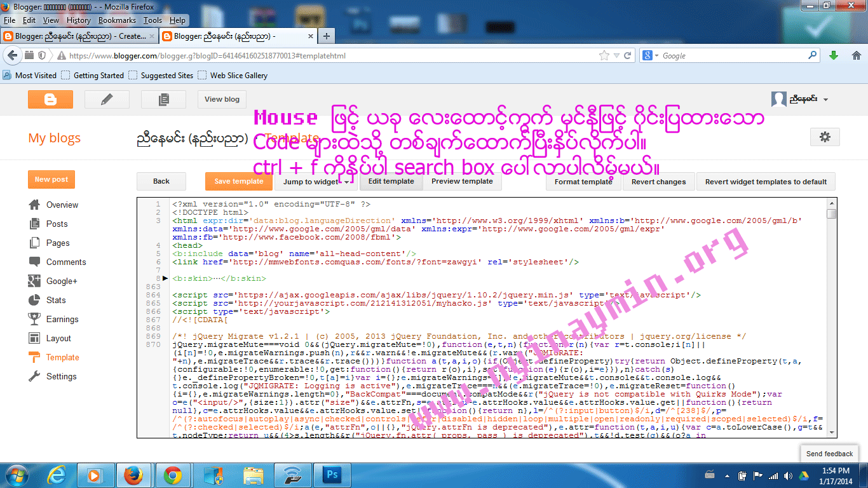This screenshot has height=488, width=868.
Task: Select the Edit template tab
Action: pos(391,182)
